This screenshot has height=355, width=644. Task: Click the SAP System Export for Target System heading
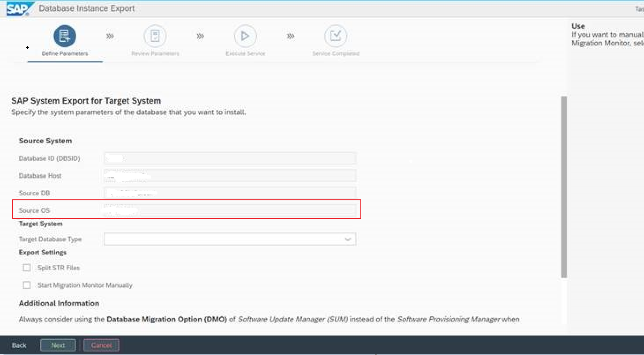click(86, 101)
